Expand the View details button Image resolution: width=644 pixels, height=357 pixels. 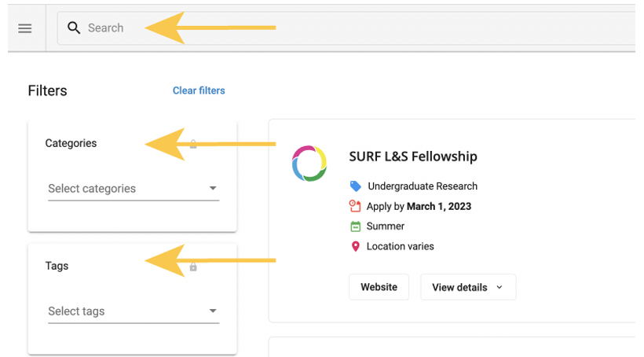(x=467, y=287)
